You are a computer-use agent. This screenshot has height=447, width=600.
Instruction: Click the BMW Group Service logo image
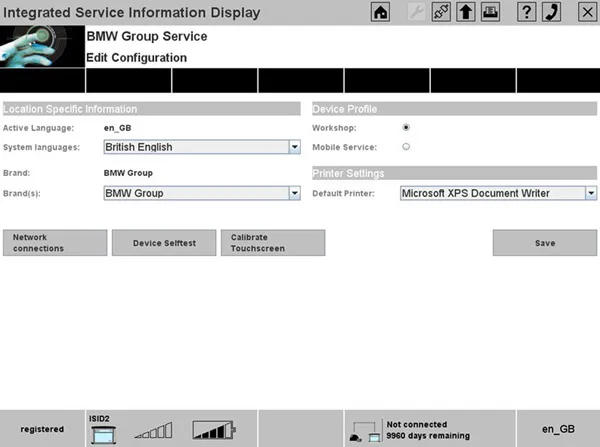click(42, 47)
